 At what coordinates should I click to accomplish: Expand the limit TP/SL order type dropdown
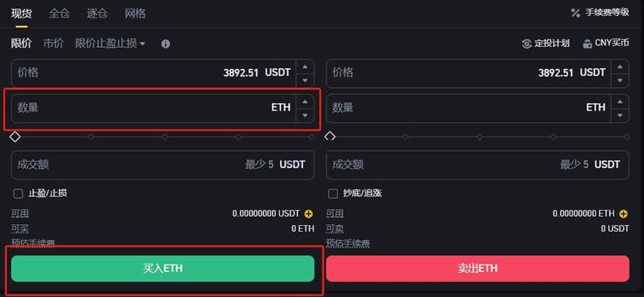point(110,43)
